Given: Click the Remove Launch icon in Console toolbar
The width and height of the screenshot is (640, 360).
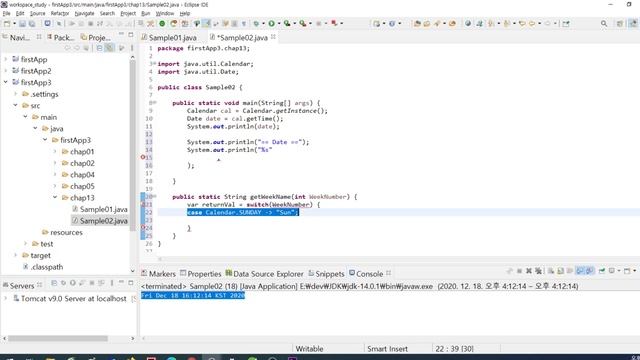Looking at the screenshot, I should coord(529,271).
